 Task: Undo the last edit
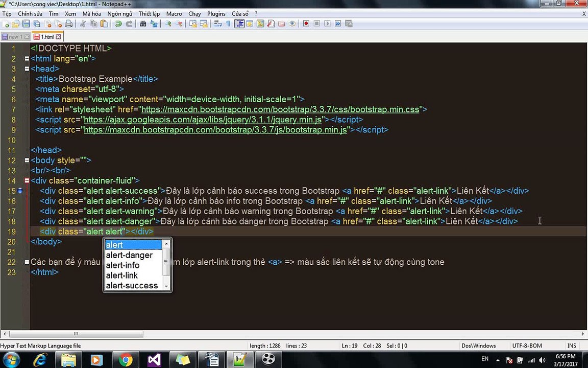(118, 24)
